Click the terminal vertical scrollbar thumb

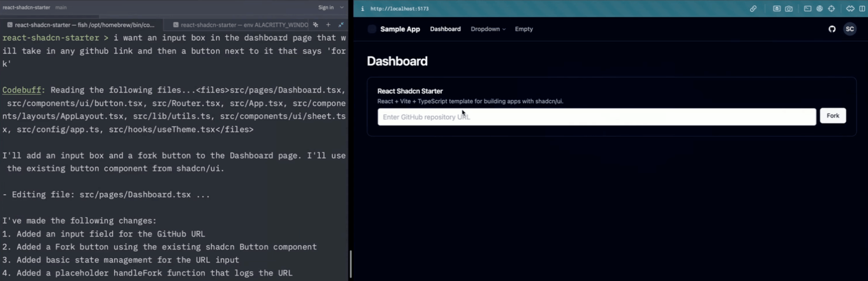click(x=350, y=264)
